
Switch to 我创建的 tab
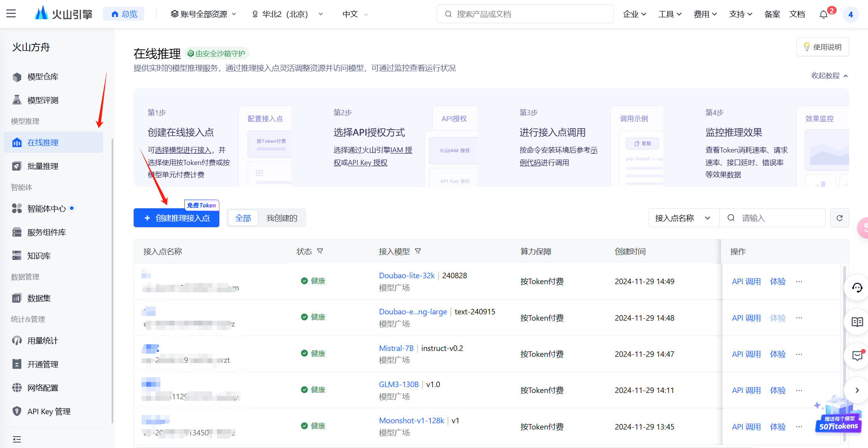281,218
